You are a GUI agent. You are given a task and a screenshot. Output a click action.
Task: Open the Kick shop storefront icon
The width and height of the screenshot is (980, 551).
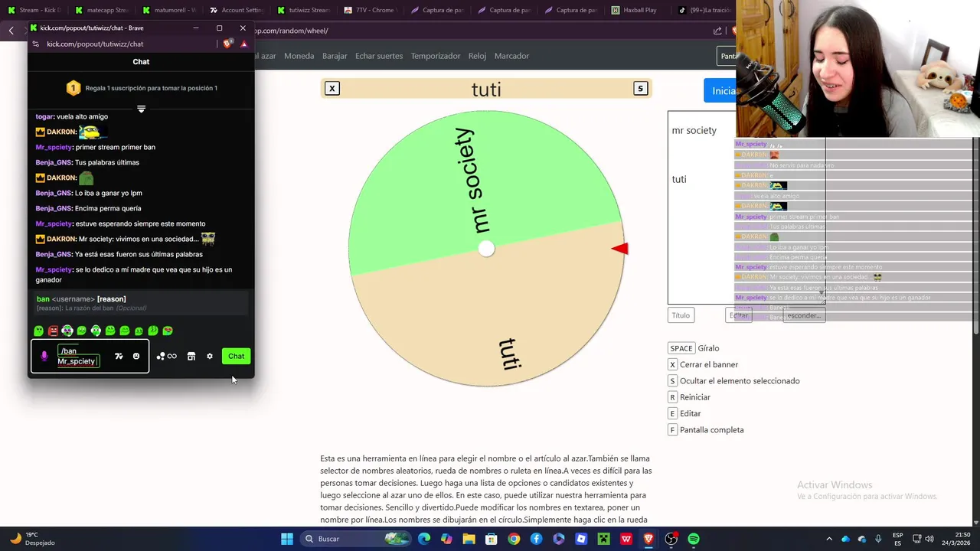point(191,356)
